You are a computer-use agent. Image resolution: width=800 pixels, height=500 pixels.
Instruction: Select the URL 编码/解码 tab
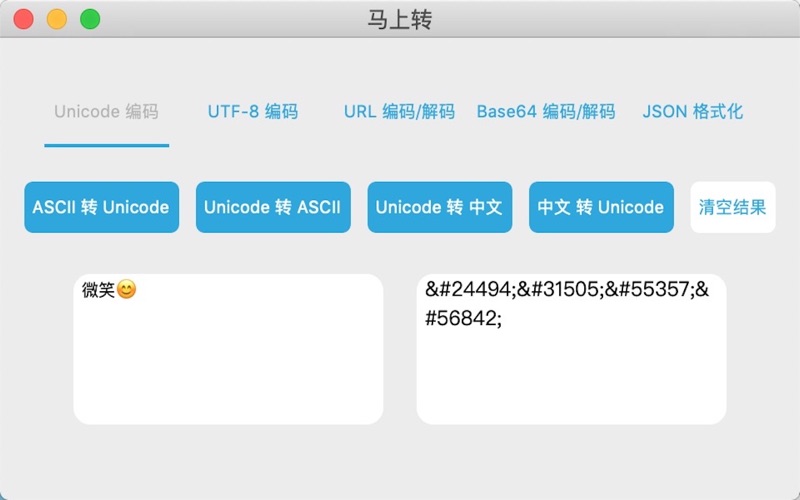(x=399, y=112)
